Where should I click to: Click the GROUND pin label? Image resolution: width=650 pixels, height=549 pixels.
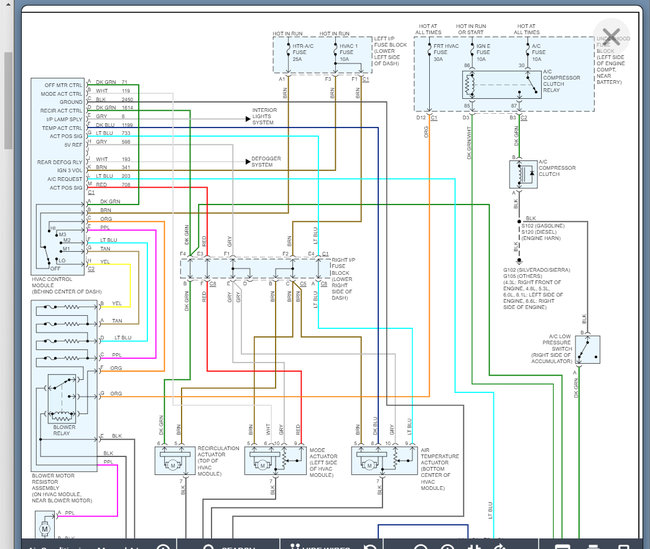(71, 102)
